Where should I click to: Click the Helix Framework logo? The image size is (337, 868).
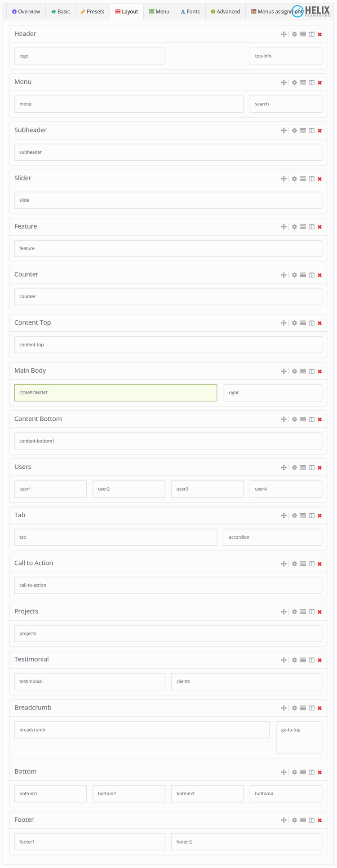point(310,11)
